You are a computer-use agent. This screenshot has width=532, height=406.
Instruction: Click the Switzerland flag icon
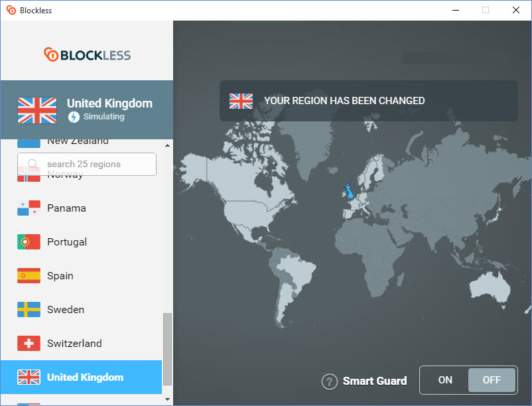pos(29,343)
